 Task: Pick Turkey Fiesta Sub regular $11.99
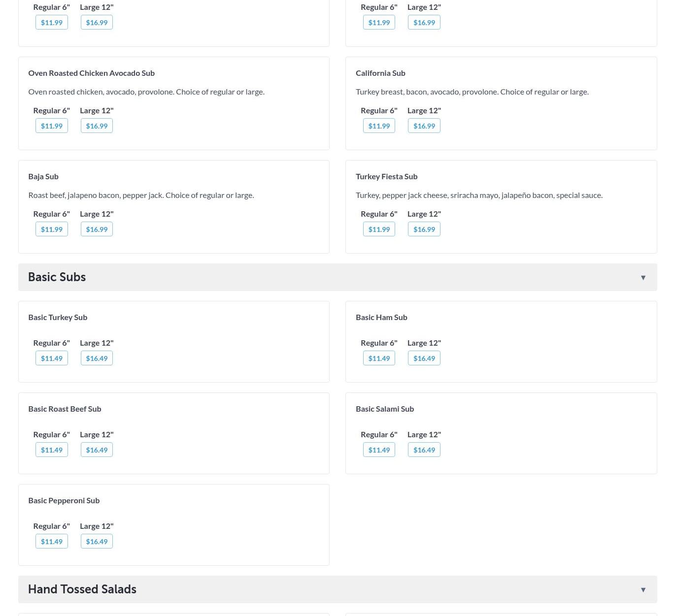(x=379, y=229)
